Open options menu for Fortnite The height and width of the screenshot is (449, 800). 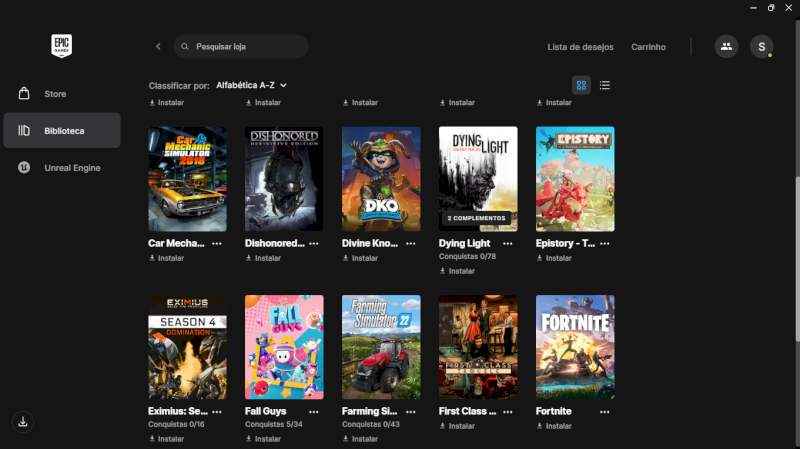pos(605,412)
